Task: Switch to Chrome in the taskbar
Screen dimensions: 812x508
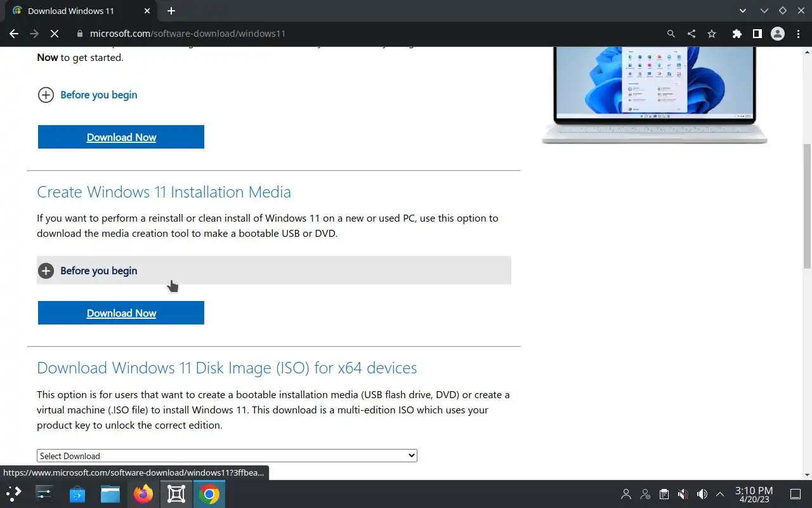Action: tap(209, 494)
